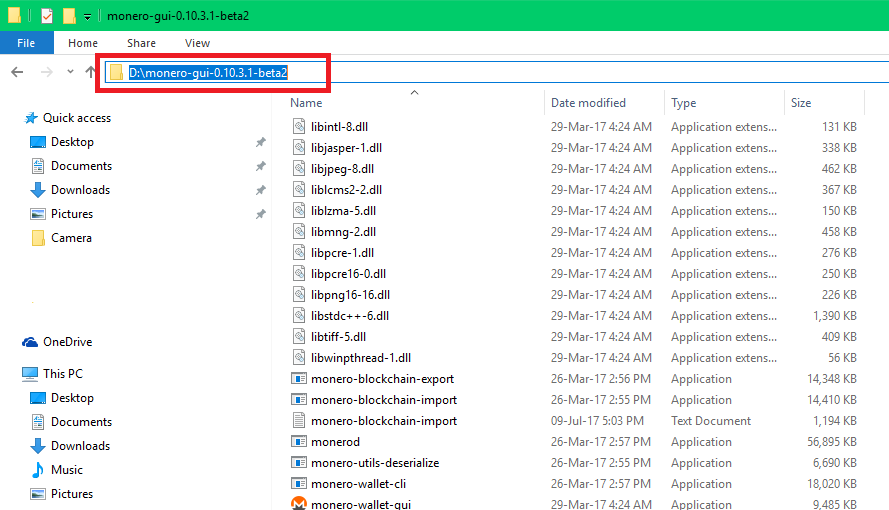Select monero-blockchain-import Text Document icon

click(x=299, y=420)
